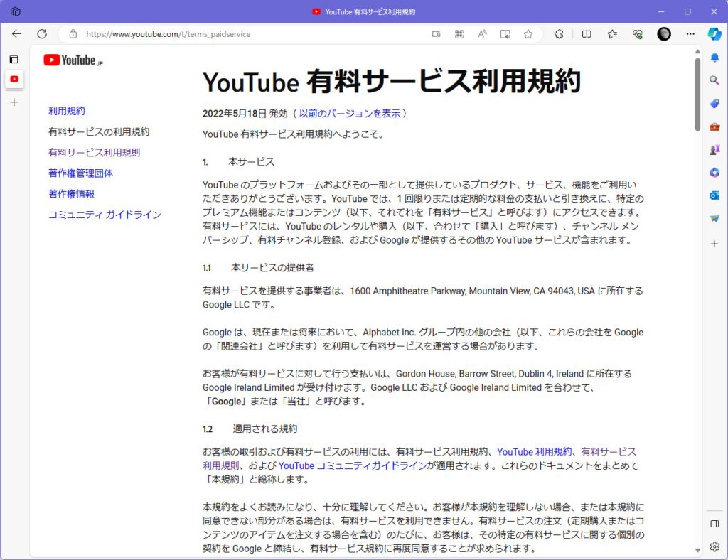Click the send to devices icon in address bar
Image resolution: width=728 pixels, height=560 pixels.
pos(436,34)
